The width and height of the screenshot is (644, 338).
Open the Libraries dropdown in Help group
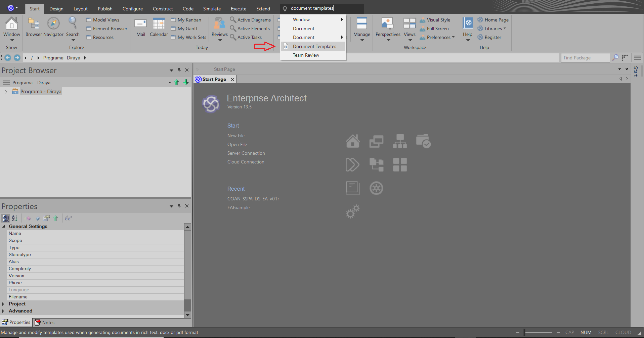(492, 29)
